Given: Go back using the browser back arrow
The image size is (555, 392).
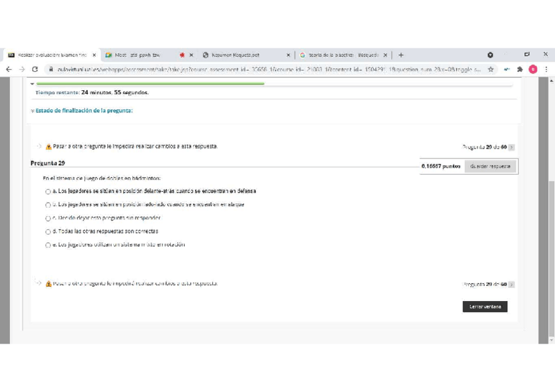Looking at the screenshot, I should 9,69.
